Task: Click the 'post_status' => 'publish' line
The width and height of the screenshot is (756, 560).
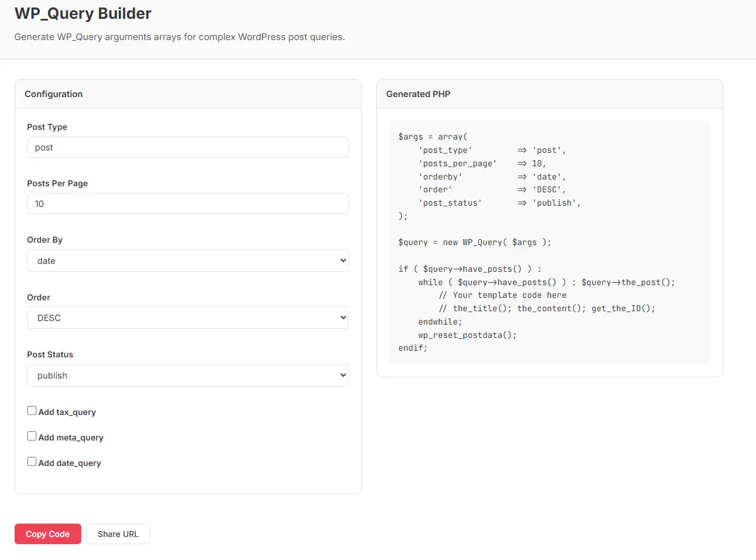Action: tap(499, 203)
